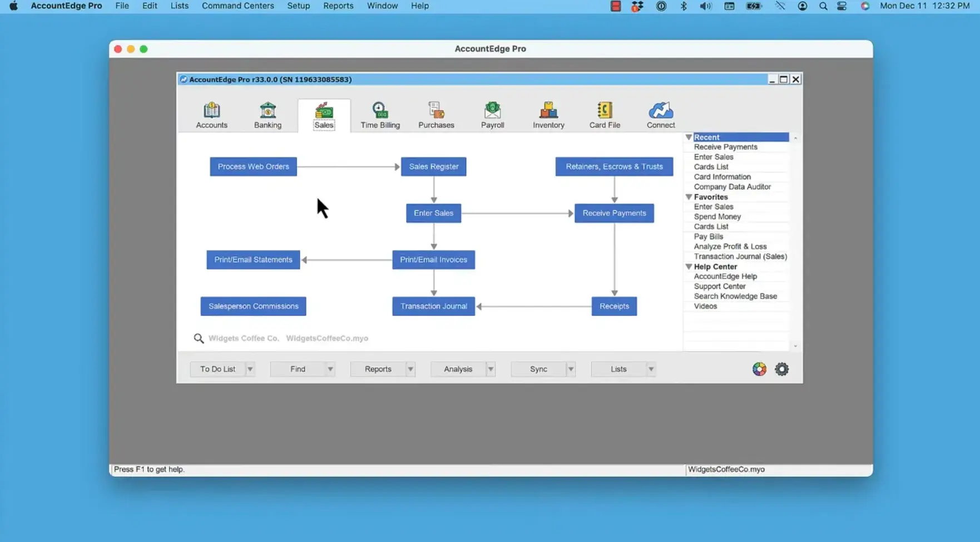Open the To Do List dropdown arrow
The width and height of the screenshot is (980, 542).
250,369
